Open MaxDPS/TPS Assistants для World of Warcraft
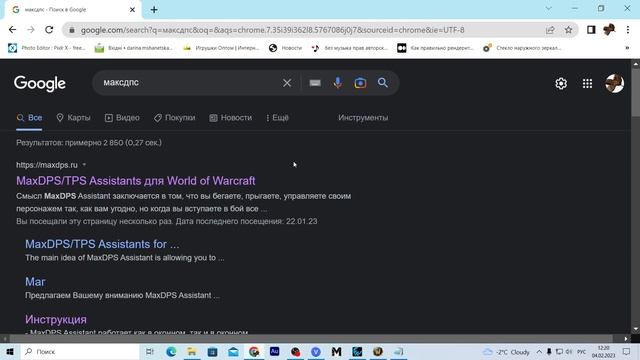Image resolution: width=640 pixels, height=360 pixels. pyautogui.click(x=136, y=181)
